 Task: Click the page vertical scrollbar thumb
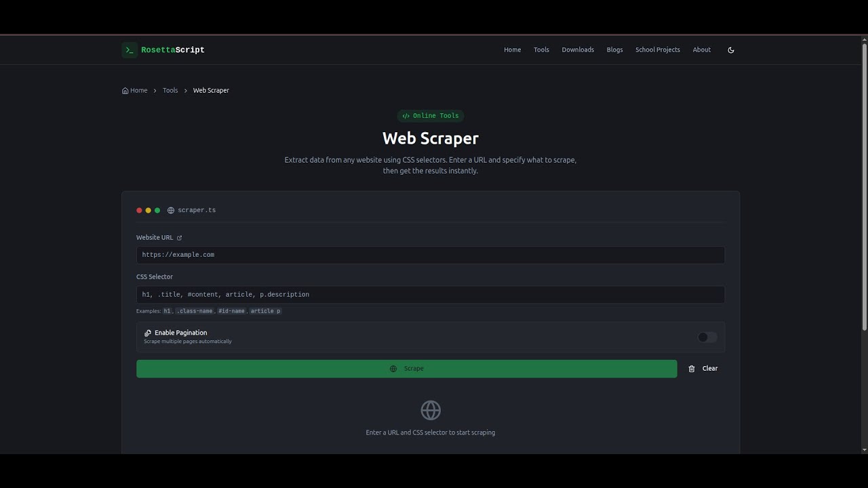864,186
